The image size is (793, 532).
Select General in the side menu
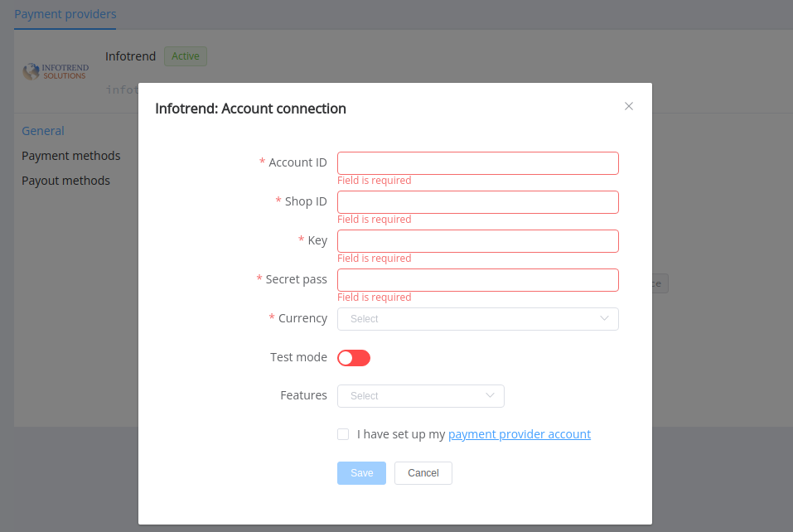point(43,131)
